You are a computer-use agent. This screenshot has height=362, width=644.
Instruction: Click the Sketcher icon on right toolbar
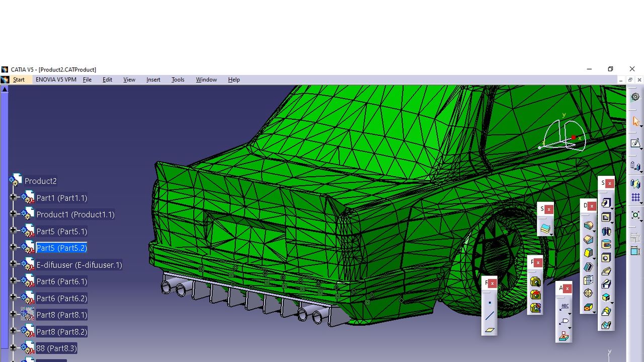pyautogui.click(x=635, y=143)
